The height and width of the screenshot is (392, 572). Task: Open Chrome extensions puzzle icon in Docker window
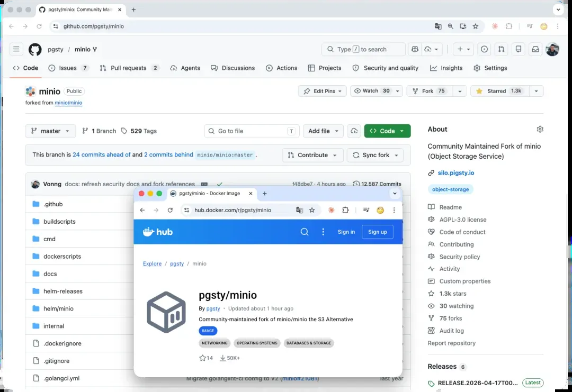coord(345,210)
